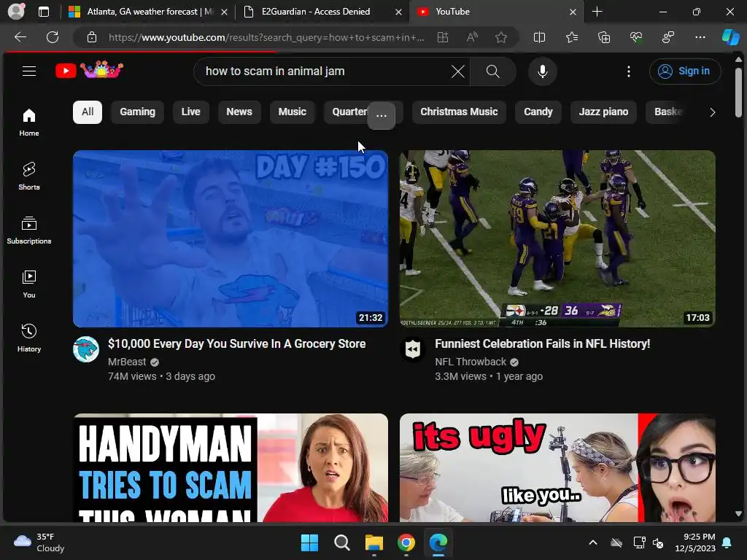
Task: Open the MrBeast channel name link
Action: pos(127,362)
